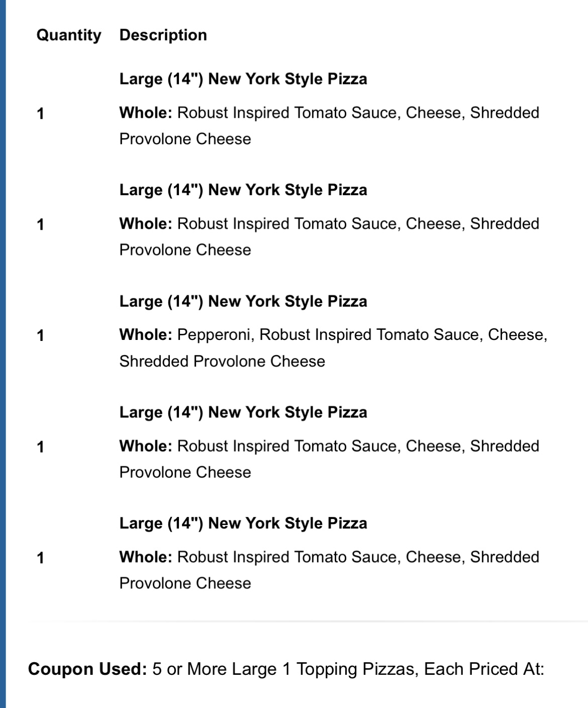Click quantity 1 of the second pizza

point(41,225)
